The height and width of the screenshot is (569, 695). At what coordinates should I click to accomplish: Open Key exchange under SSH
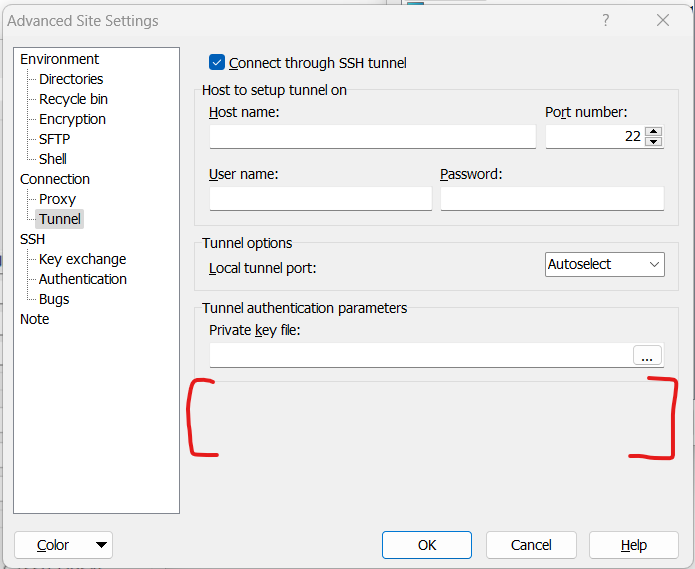[x=82, y=259]
